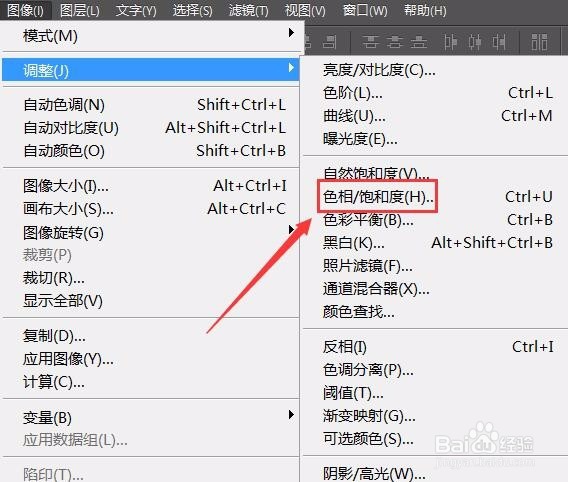Apply 反相(I) adjustment

click(x=435, y=347)
